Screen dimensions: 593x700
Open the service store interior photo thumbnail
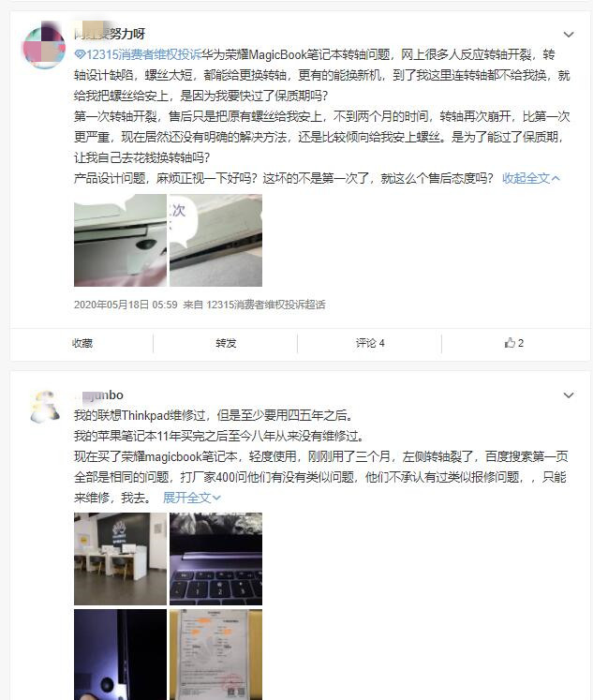point(120,559)
